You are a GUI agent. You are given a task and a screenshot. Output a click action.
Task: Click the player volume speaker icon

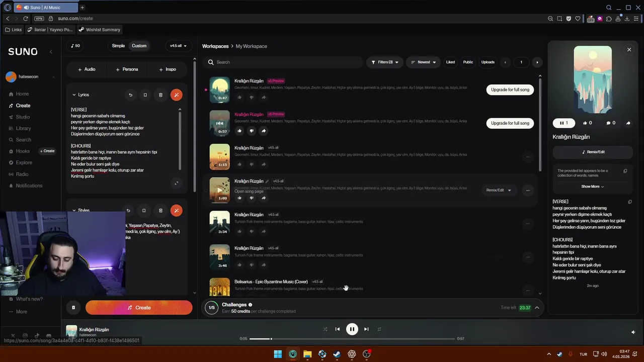(633, 332)
